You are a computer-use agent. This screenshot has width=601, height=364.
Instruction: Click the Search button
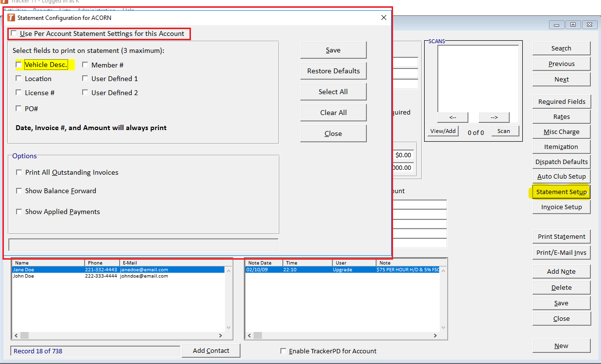click(561, 48)
